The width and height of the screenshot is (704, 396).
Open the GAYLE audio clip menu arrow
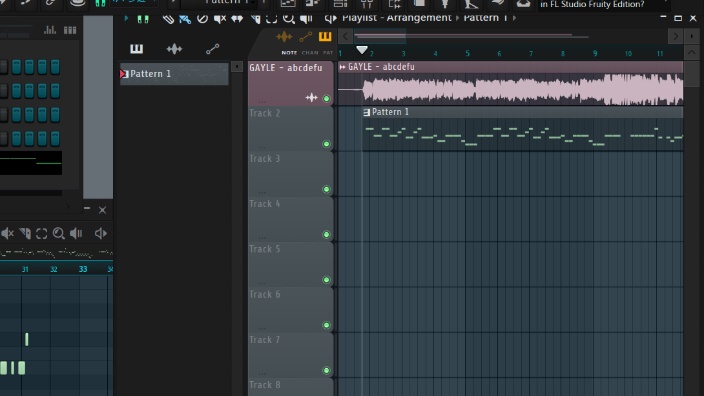(x=343, y=67)
